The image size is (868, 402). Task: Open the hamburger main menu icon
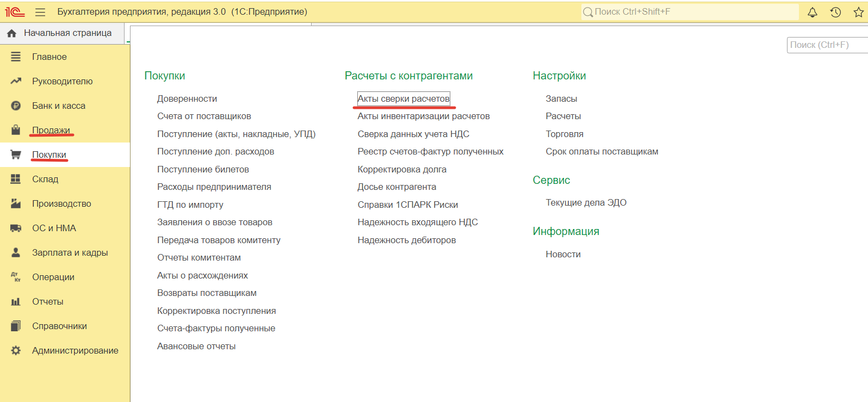coord(40,12)
